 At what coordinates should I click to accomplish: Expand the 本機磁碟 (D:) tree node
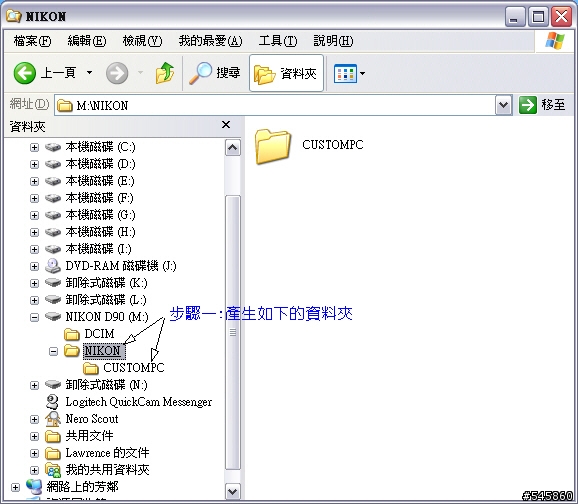[34, 164]
